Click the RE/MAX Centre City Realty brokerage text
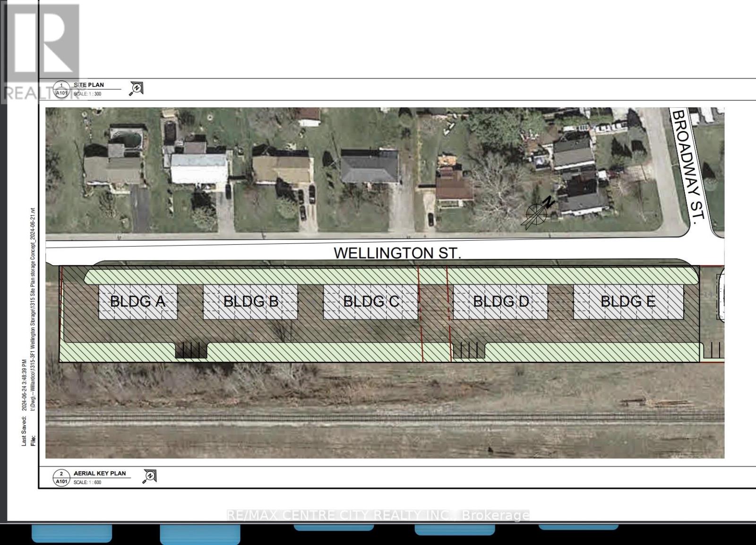 tap(378, 515)
